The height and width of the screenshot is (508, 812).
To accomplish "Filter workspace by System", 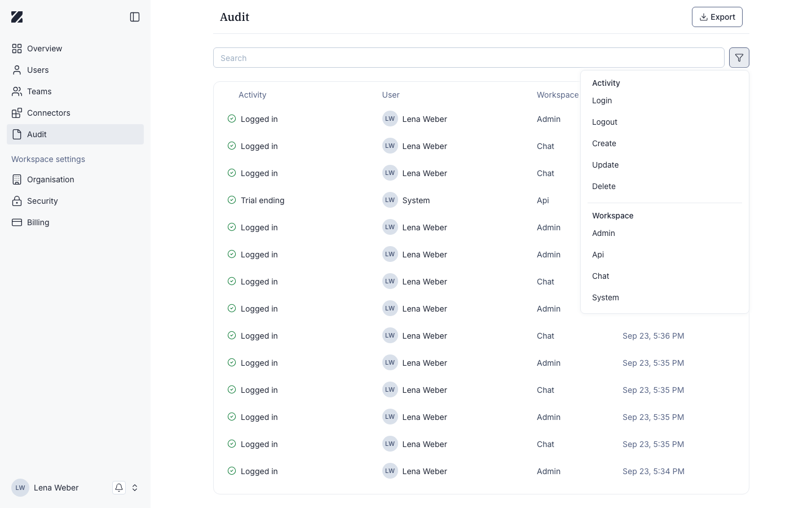I will pos(665,297).
